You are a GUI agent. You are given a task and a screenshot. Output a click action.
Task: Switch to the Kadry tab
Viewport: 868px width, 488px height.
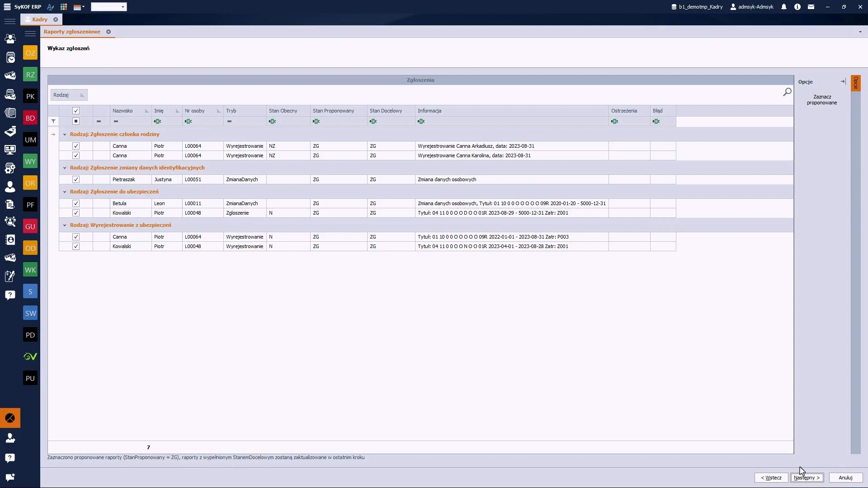click(x=40, y=19)
